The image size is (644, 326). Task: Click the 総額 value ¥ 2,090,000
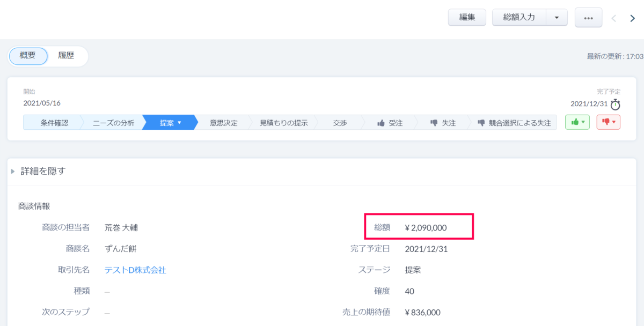[x=426, y=228]
